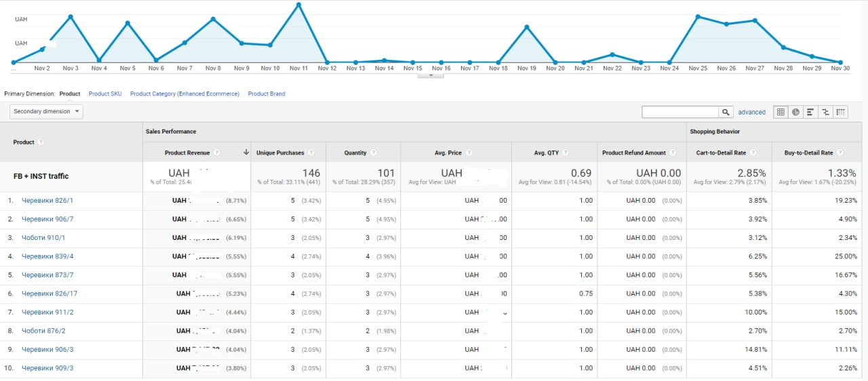
Task: Select the comparison view icon
Action: pyautogui.click(x=825, y=112)
